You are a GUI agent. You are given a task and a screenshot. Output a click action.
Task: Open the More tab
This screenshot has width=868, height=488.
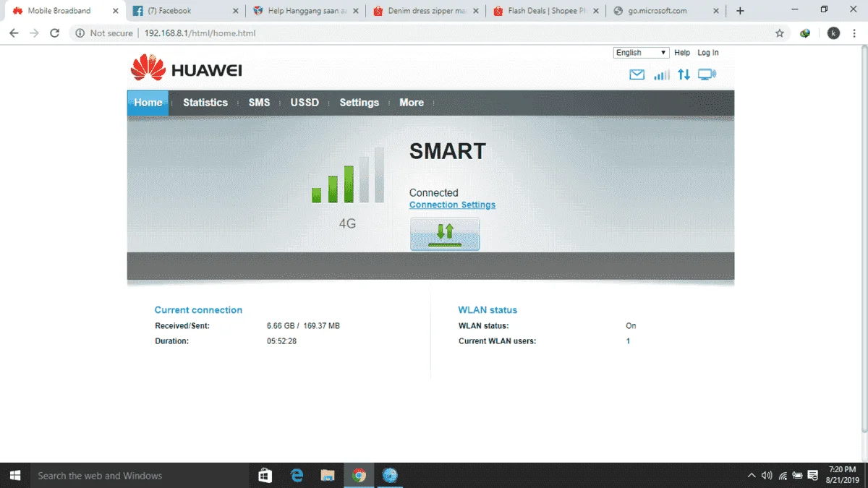pos(412,103)
